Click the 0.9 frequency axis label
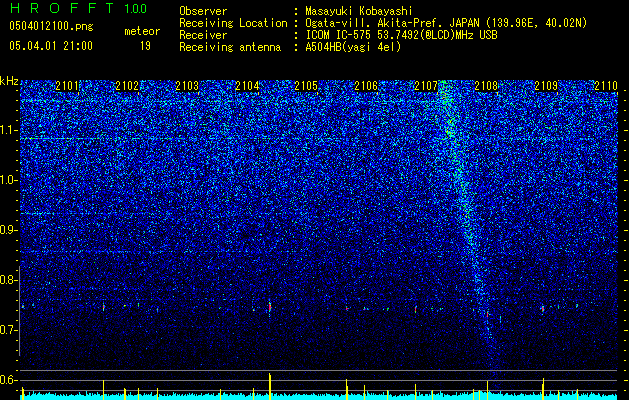This screenshot has height=400, width=629. (x=8, y=230)
